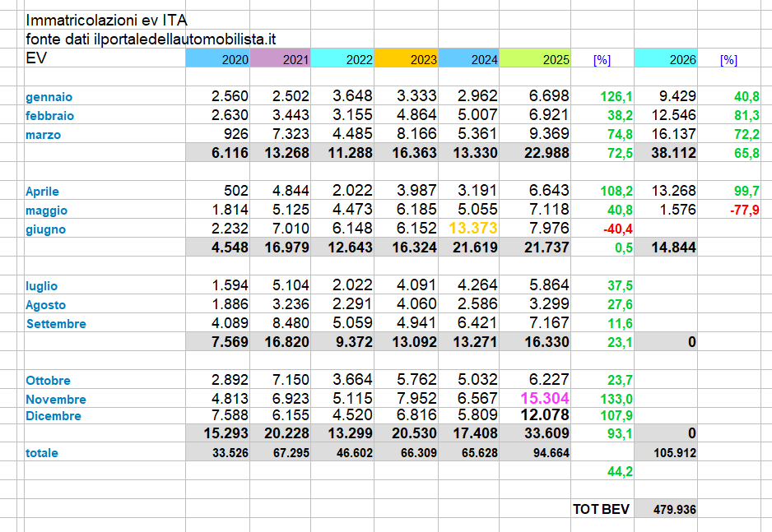Click the first quarter 2025 subtotal 22.988

(x=546, y=153)
